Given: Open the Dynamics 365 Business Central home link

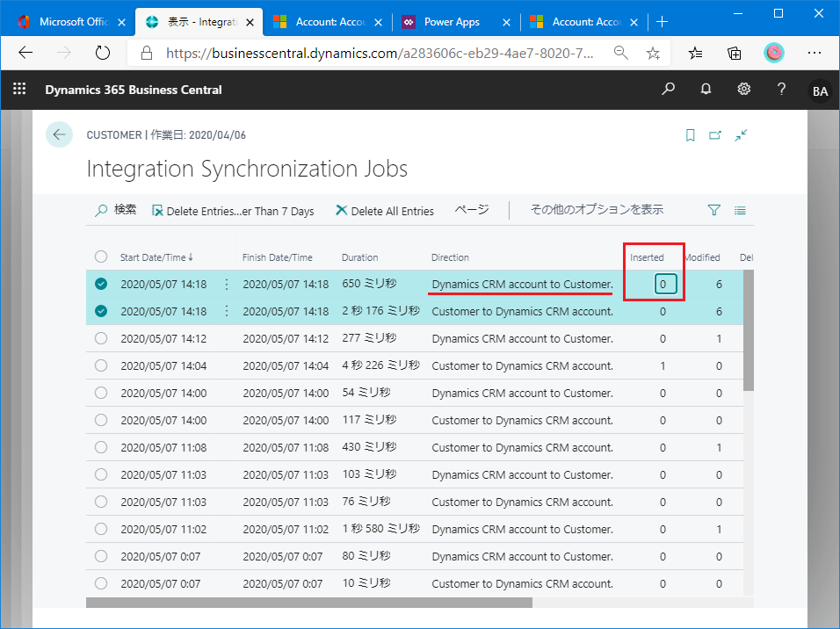Looking at the screenshot, I should point(134,90).
